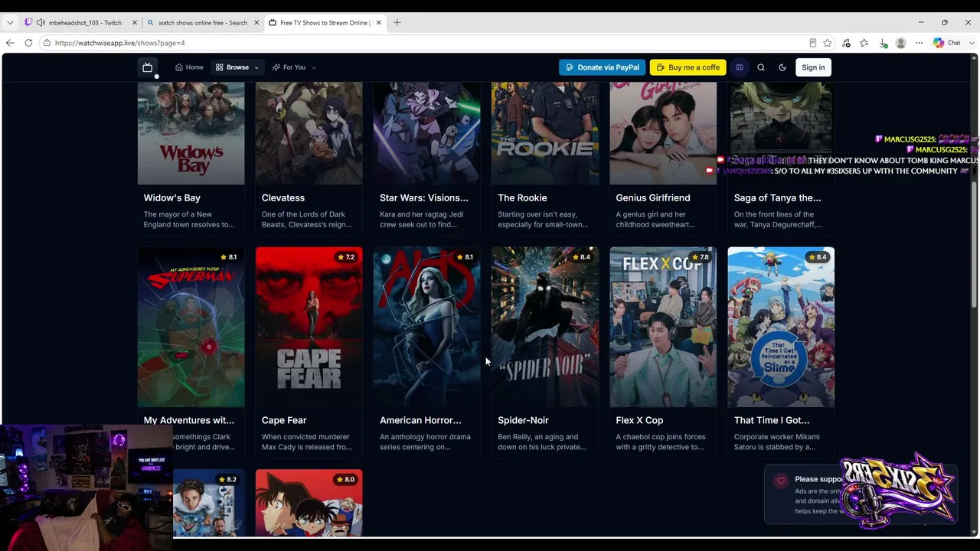Switch to watch shows online free tab
The height and width of the screenshot is (551, 980).
203,23
